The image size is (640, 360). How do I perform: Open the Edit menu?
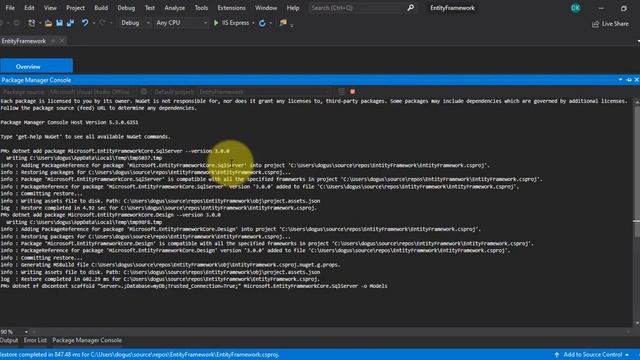point(29,8)
